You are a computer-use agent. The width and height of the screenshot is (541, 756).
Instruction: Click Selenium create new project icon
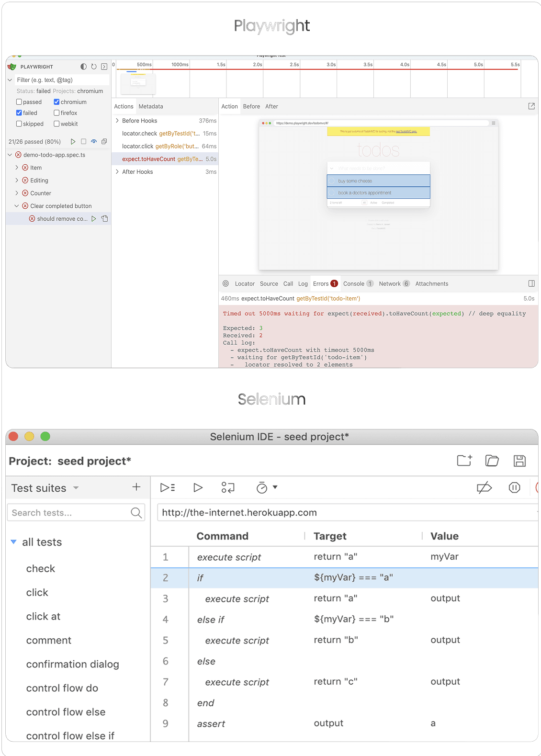(464, 461)
